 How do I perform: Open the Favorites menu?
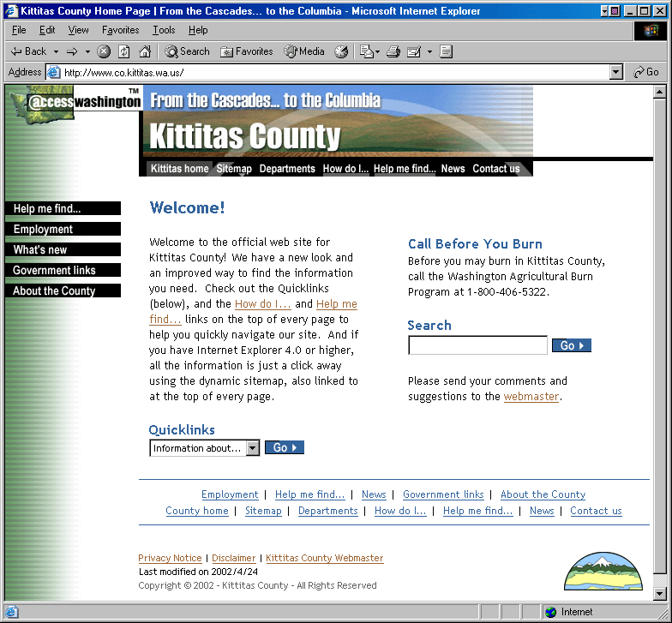coord(120,30)
